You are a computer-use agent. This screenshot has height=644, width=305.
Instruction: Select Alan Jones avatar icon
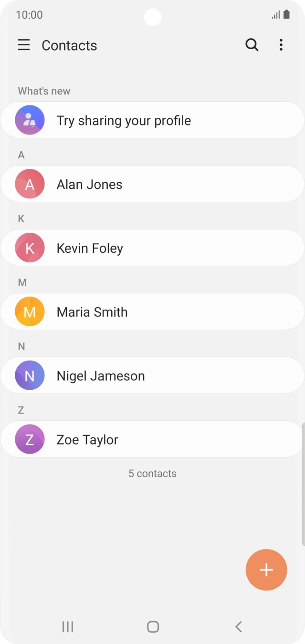pos(30,184)
